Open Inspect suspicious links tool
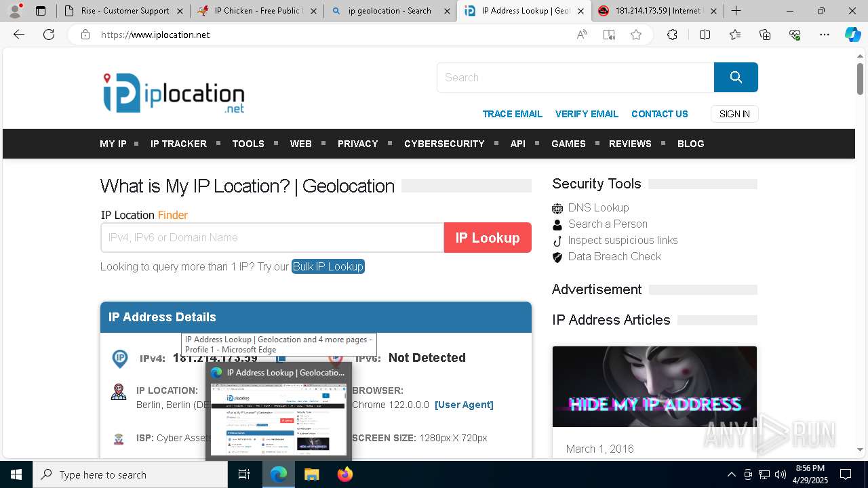 (x=623, y=240)
